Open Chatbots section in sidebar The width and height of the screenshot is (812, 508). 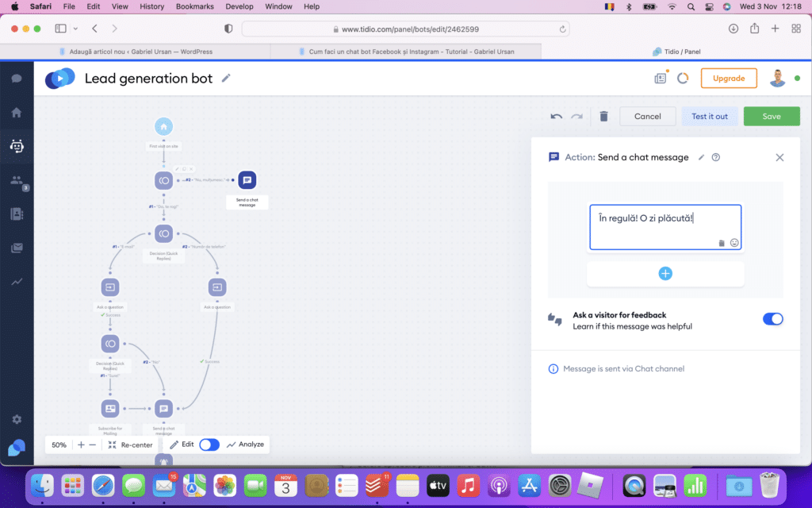[x=17, y=146]
